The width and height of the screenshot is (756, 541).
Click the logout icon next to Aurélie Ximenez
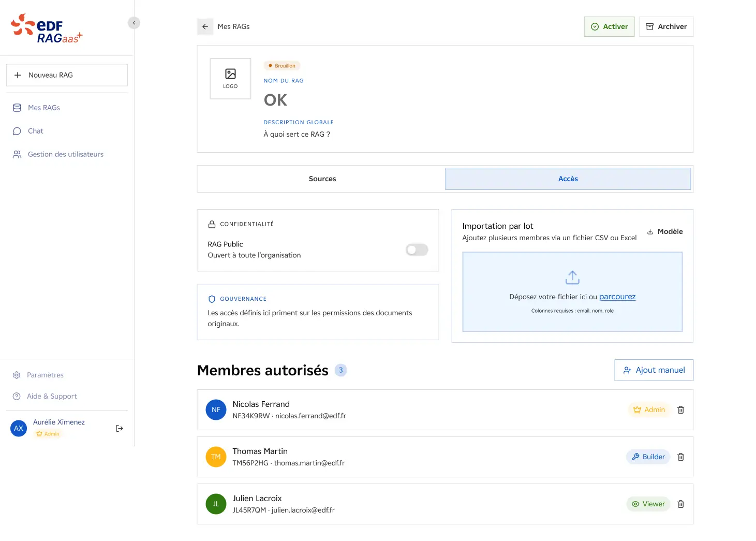click(120, 428)
